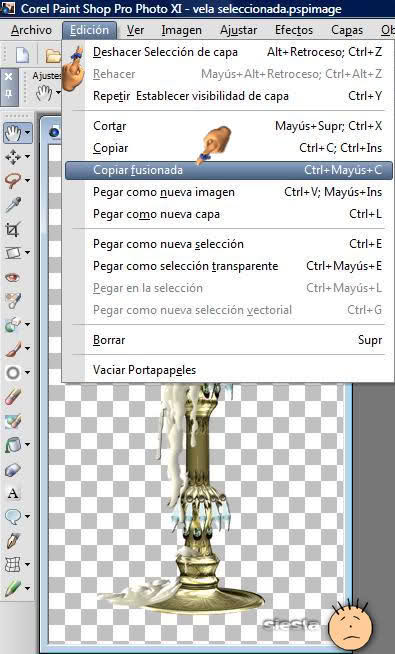This screenshot has width=395, height=654.
Task: Choose Pegar como nueva selección
Action: [229, 244]
